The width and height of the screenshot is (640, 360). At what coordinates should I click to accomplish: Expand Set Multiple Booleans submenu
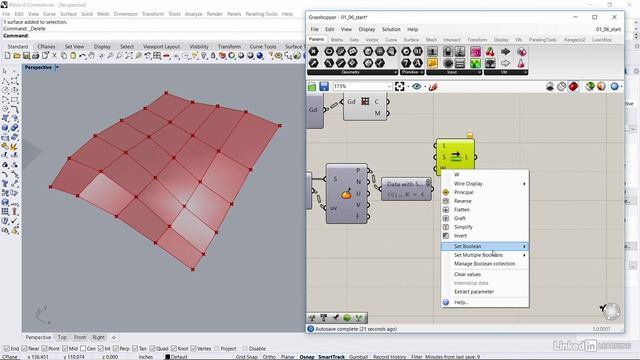[485, 255]
